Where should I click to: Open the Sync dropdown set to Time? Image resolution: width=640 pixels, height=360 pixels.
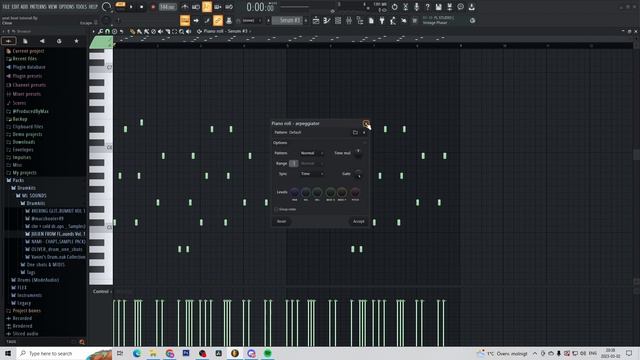click(x=312, y=174)
